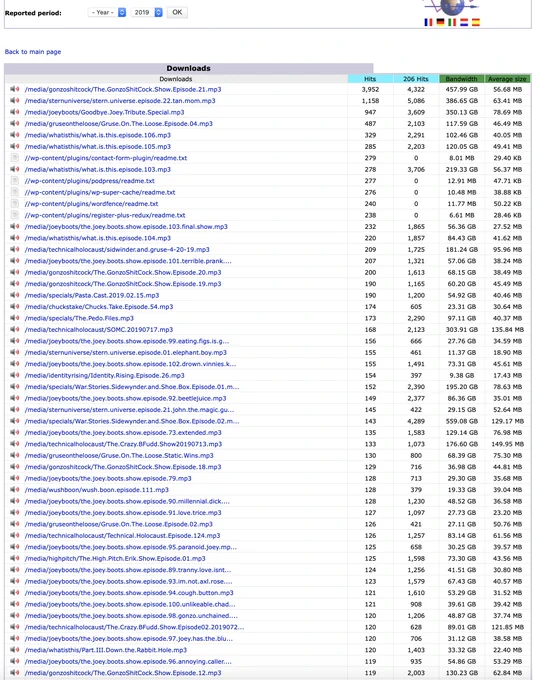Click audio icon for what is this episode 104
Screen dimensions: 533x680
[15, 238]
